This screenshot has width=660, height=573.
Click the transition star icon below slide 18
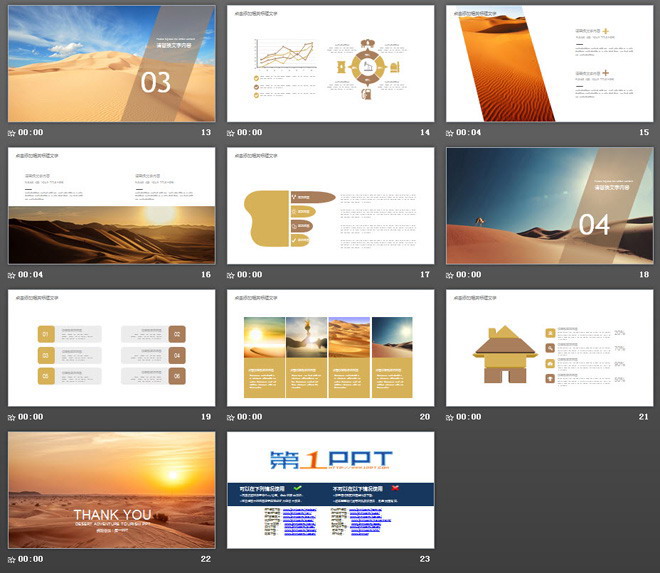pos(450,275)
